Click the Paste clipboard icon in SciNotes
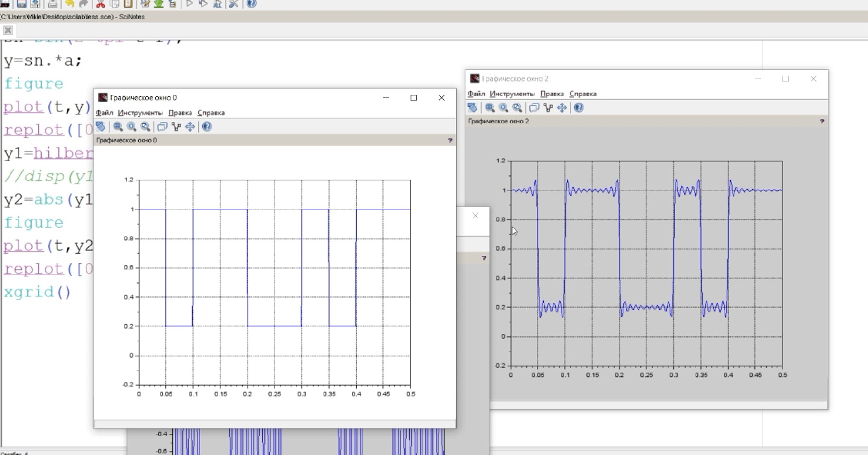This screenshot has width=868, height=455. coord(128,4)
